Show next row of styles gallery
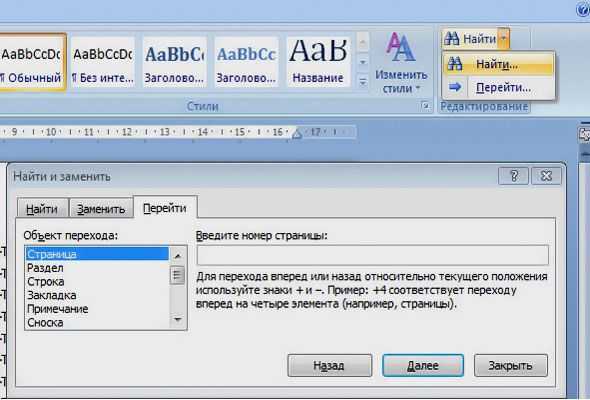The height and width of the screenshot is (400, 590). point(363,62)
